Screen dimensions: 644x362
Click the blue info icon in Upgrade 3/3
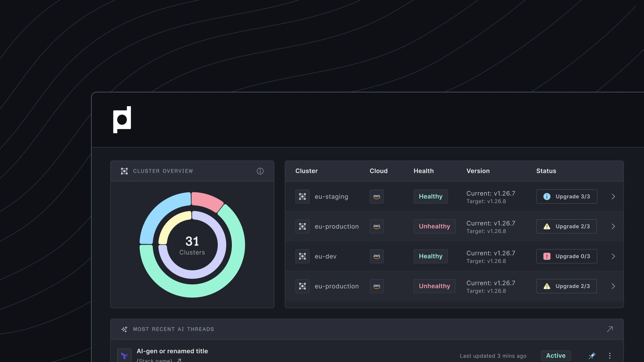pyautogui.click(x=547, y=197)
